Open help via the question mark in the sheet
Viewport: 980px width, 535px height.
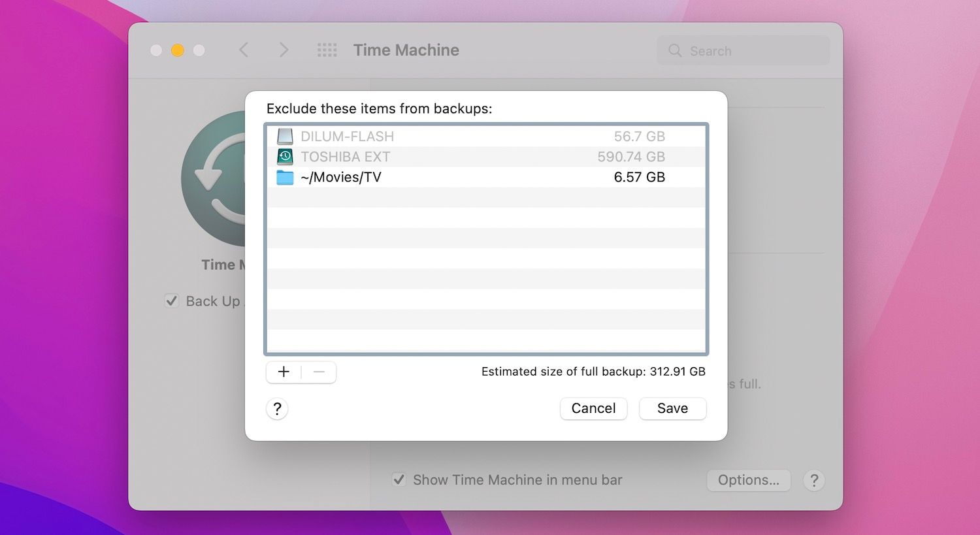(x=277, y=408)
